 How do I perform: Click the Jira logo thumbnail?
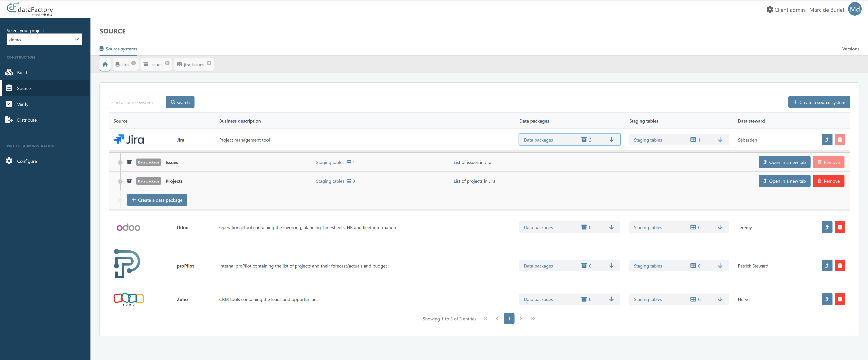[x=129, y=140]
